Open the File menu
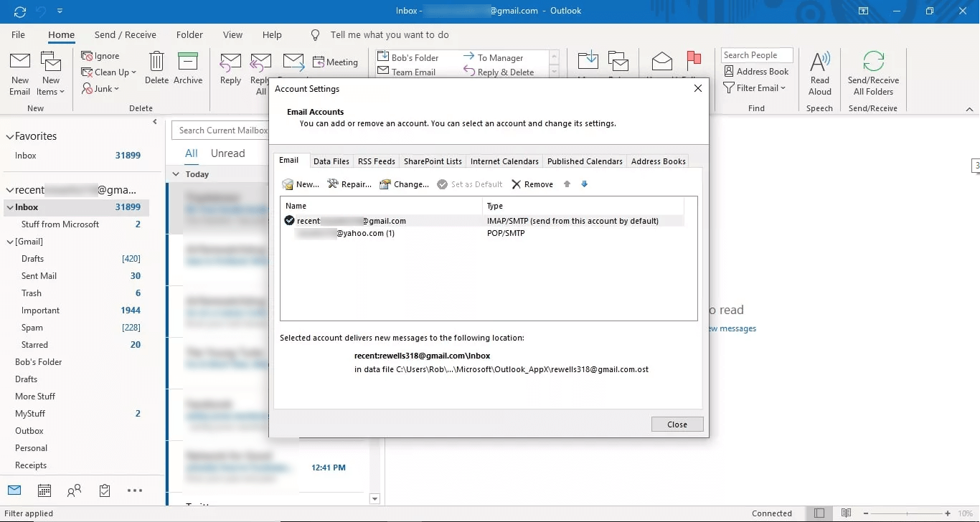The image size is (980, 522). (18, 34)
